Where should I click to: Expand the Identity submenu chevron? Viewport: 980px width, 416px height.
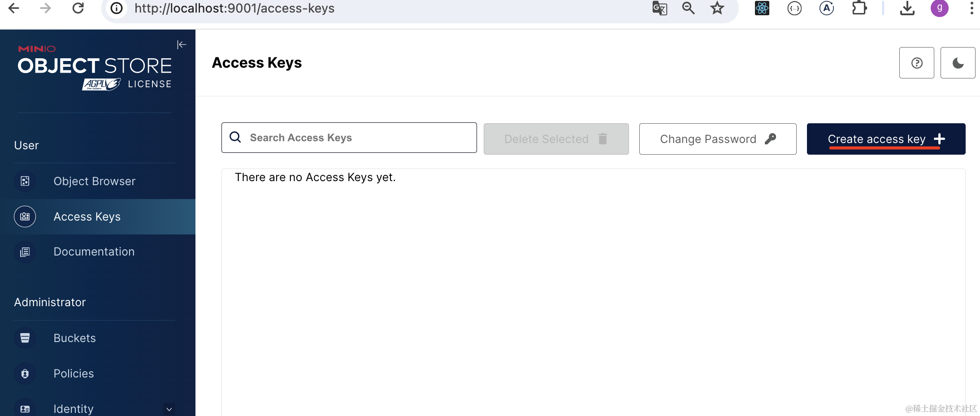point(169,409)
